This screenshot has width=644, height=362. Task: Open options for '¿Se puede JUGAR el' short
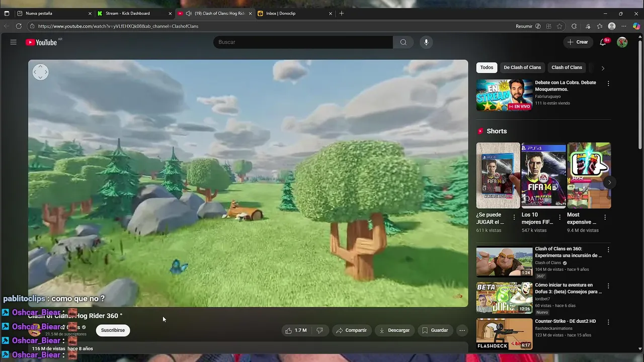(x=514, y=217)
